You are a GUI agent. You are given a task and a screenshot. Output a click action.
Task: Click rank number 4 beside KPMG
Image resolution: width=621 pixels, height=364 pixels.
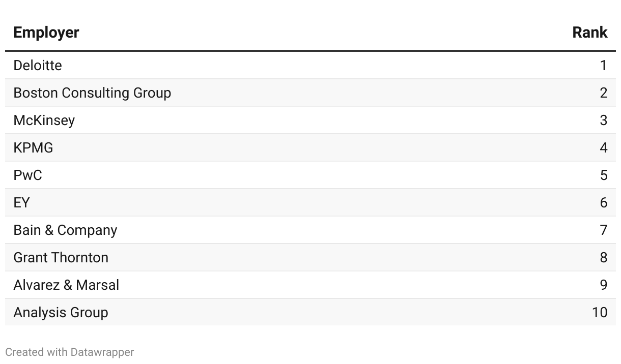click(604, 147)
